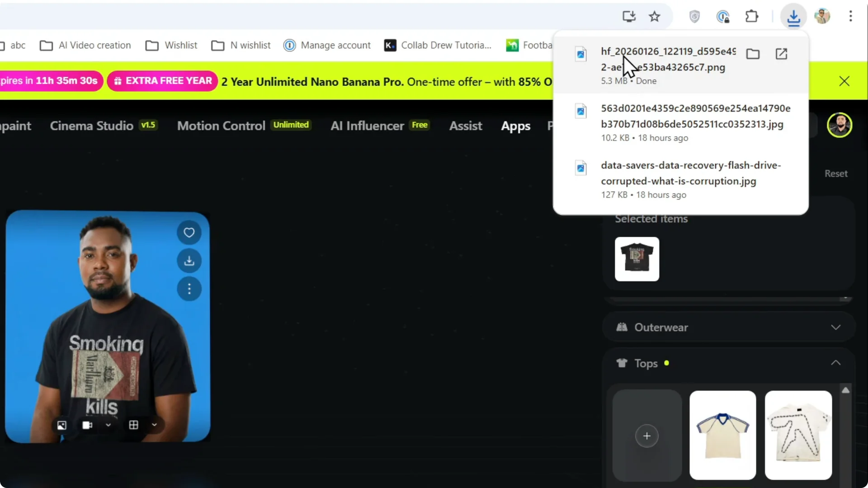Screen dimensions: 868x488
Task: Open the dropdown next to the video icon
Action: pyautogui.click(x=108, y=425)
